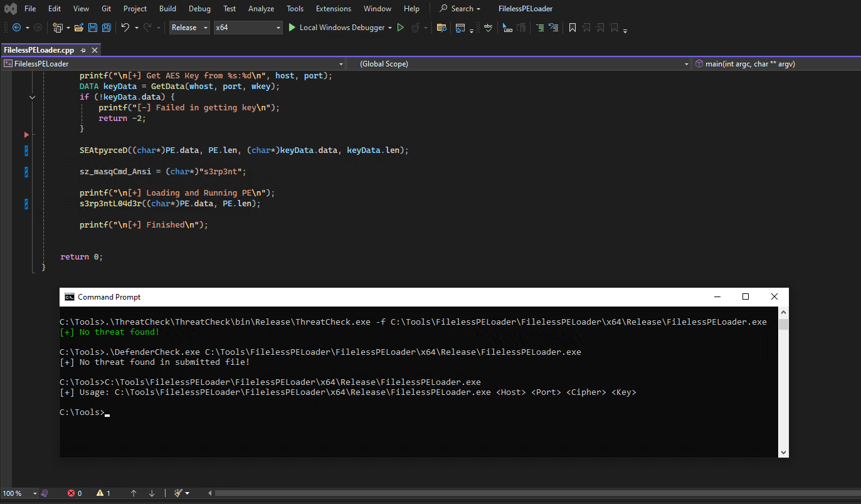This screenshot has height=504, width=861.
Task: Save the current file with the disk icon
Action: pyautogui.click(x=93, y=28)
